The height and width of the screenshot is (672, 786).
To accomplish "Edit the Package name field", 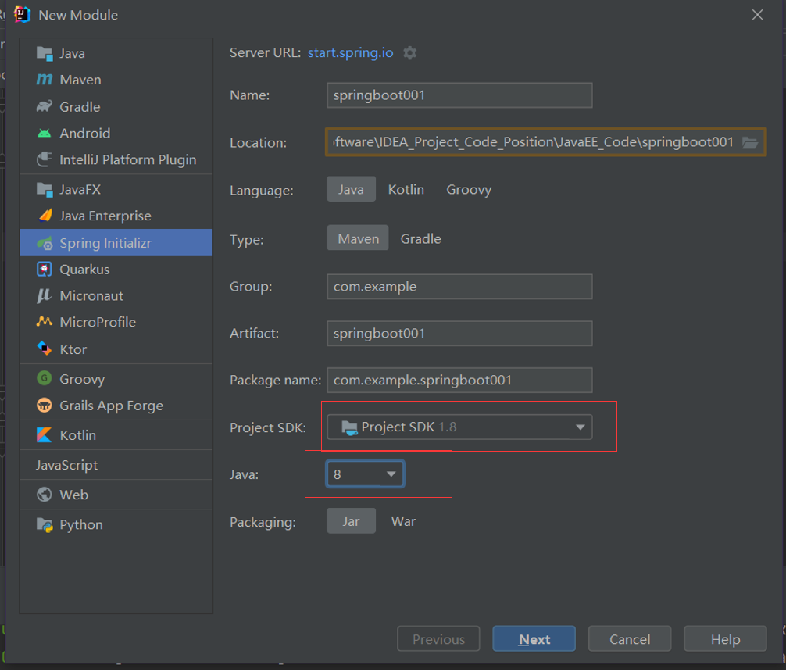I will 459,380.
